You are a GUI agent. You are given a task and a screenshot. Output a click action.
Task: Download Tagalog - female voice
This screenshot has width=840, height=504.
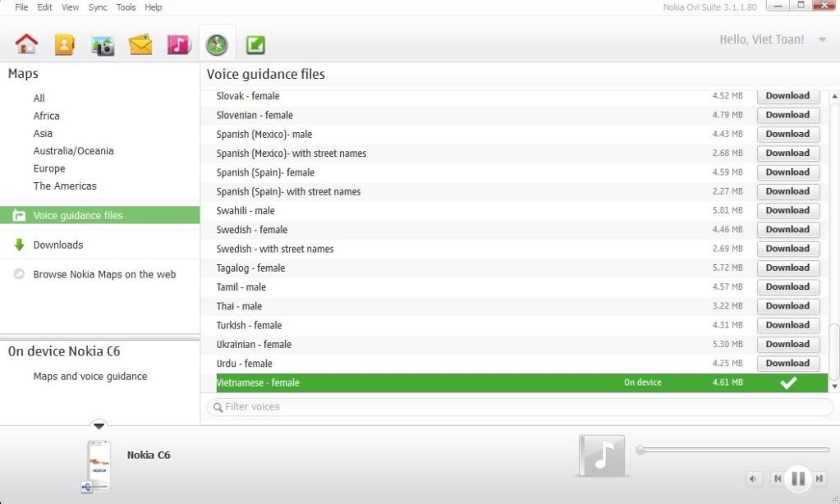coord(788,268)
